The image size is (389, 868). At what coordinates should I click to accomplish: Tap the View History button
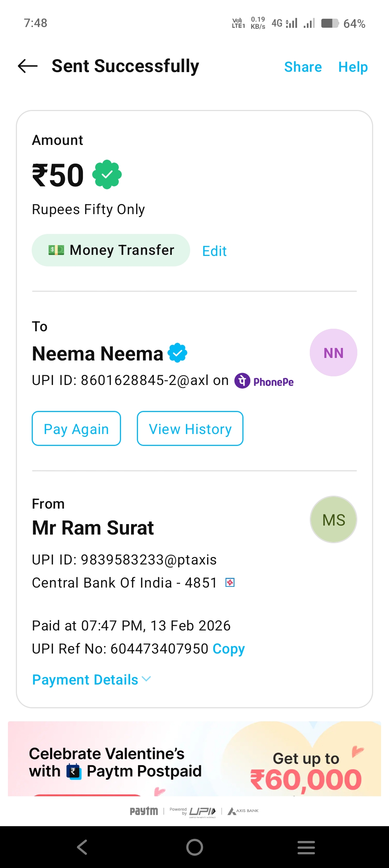[190, 429]
